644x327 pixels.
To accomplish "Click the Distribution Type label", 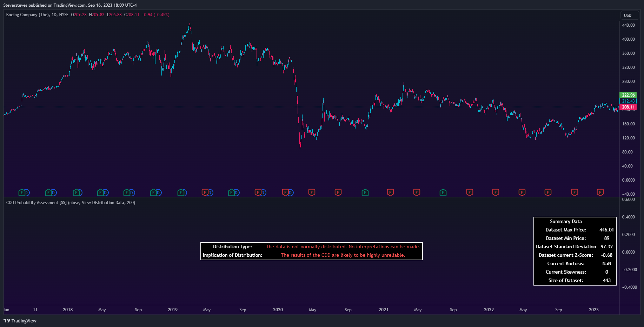I will tap(232, 247).
